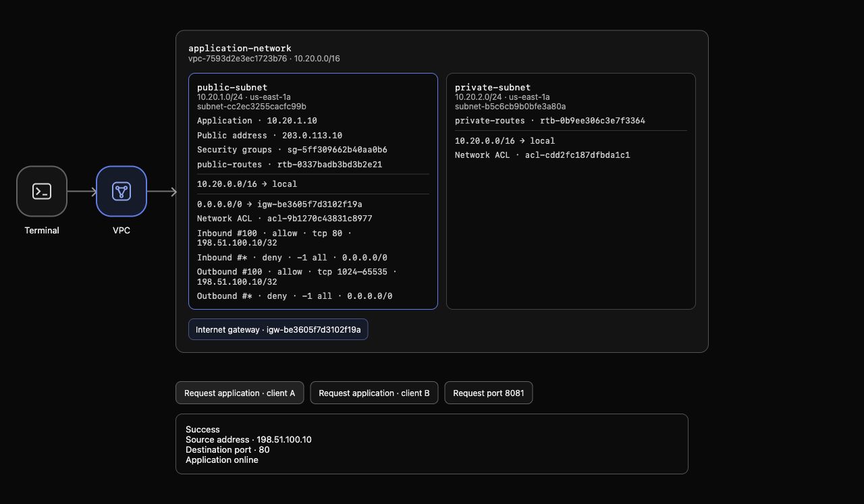Select the public-subnet card title

coord(232,87)
